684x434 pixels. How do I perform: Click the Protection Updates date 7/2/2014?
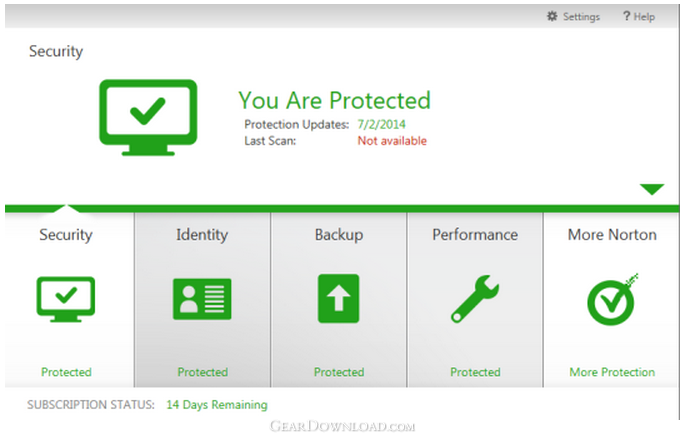(x=381, y=124)
